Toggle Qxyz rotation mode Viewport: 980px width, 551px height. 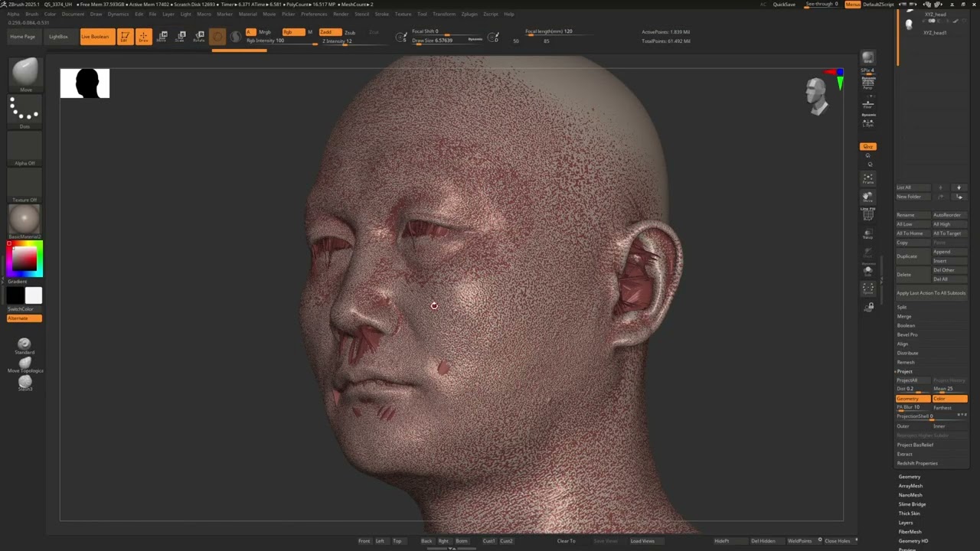[x=867, y=146]
